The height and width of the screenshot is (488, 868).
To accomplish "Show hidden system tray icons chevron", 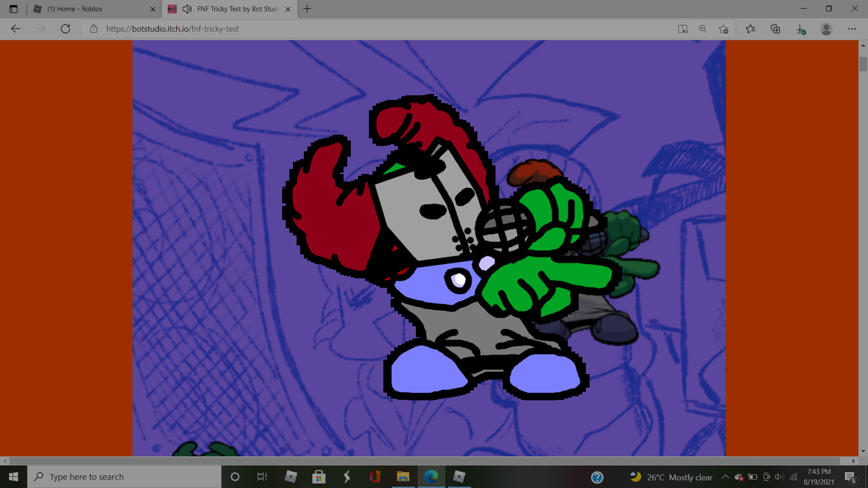I will tap(725, 477).
